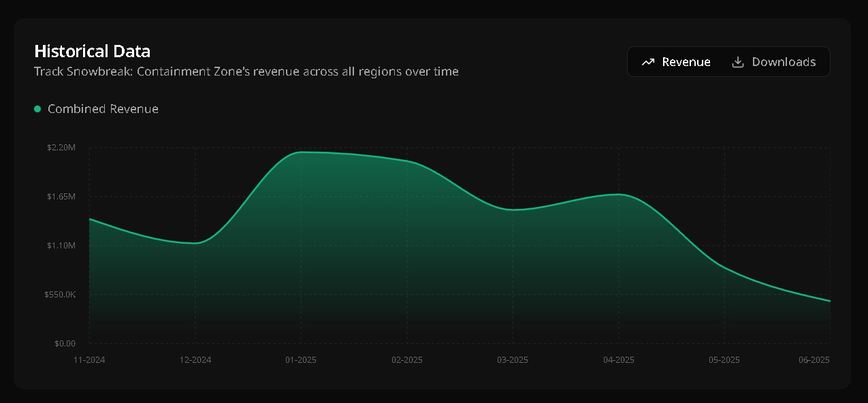
Task: Click the 05-2025 x-axis label
Action: (x=724, y=359)
